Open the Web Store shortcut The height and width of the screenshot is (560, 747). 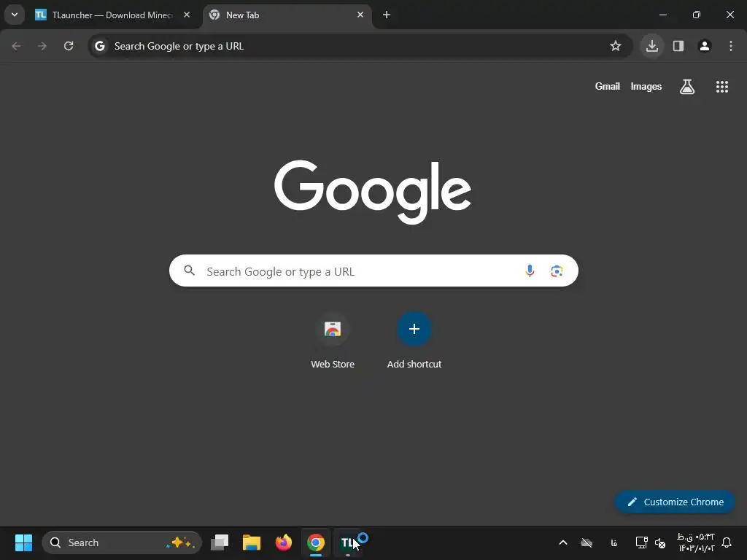click(x=333, y=341)
